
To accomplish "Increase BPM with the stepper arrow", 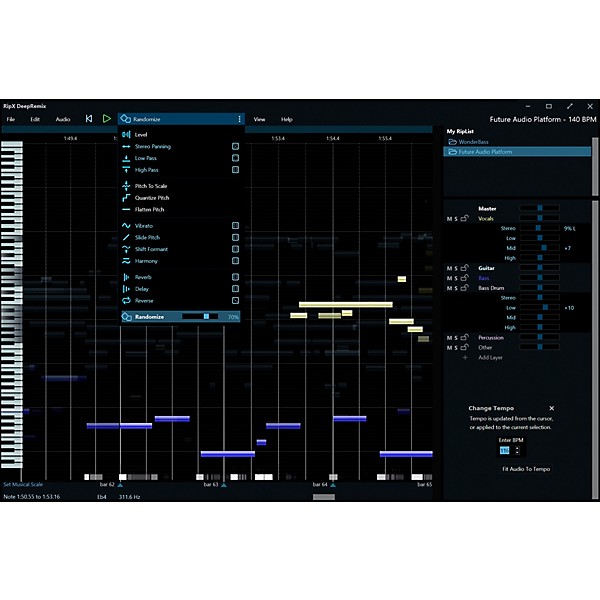I will pyautogui.click(x=516, y=447).
